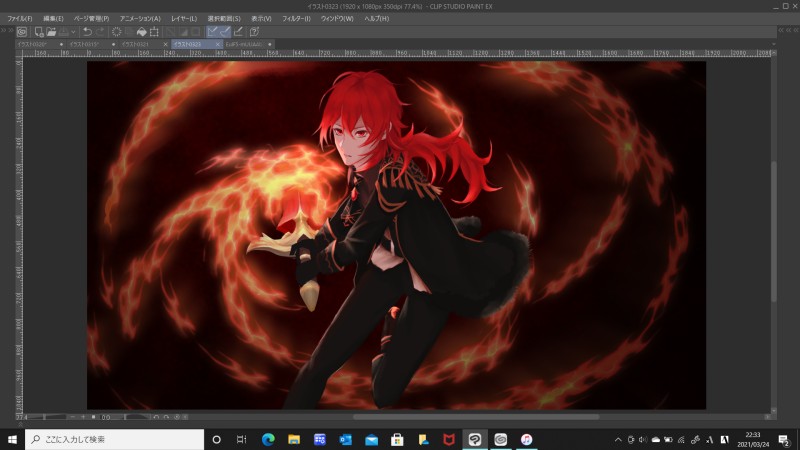800x450 pixels.
Task: Close the イラスト0321 tab
Action: point(165,44)
